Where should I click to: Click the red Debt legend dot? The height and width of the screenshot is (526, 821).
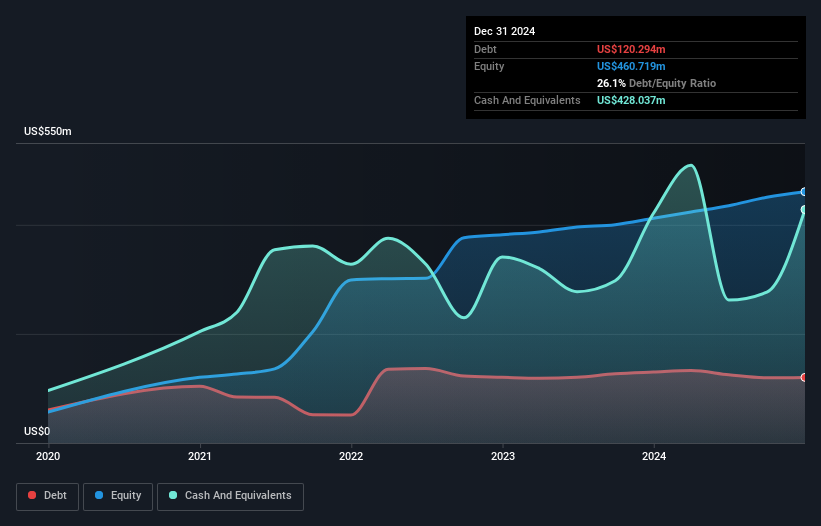(32, 495)
